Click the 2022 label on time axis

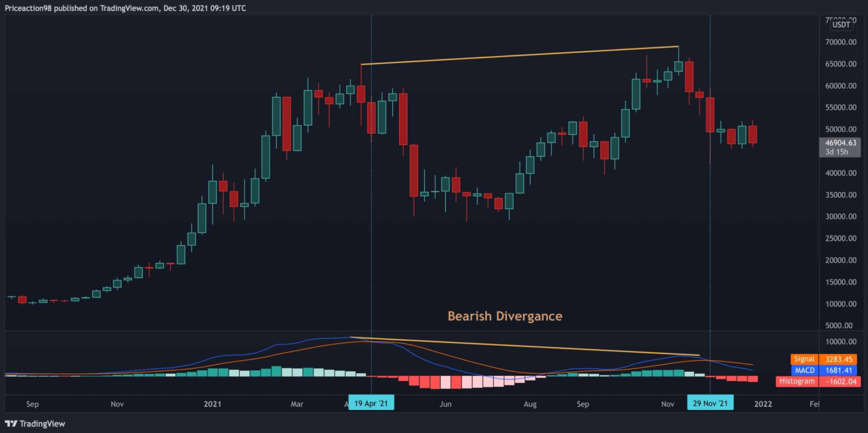coord(763,404)
